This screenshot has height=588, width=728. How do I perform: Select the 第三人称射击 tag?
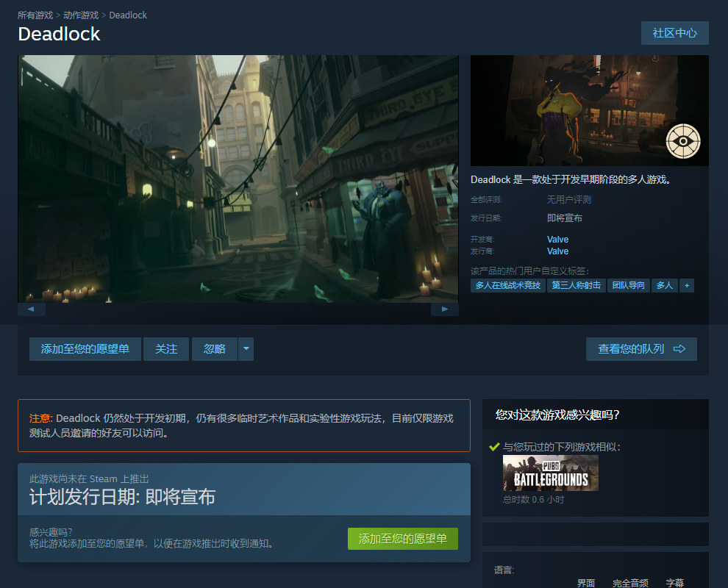click(x=577, y=285)
